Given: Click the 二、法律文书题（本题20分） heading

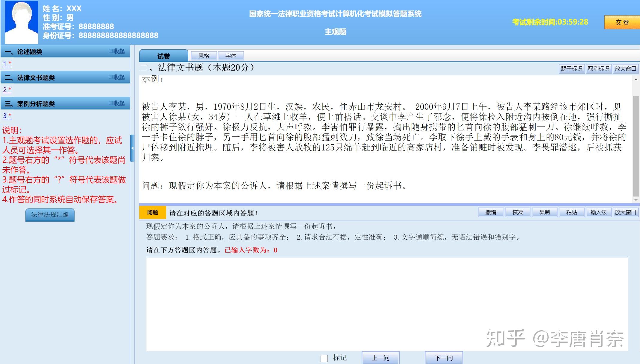Looking at the screenshot, I should tap(197, 68).
